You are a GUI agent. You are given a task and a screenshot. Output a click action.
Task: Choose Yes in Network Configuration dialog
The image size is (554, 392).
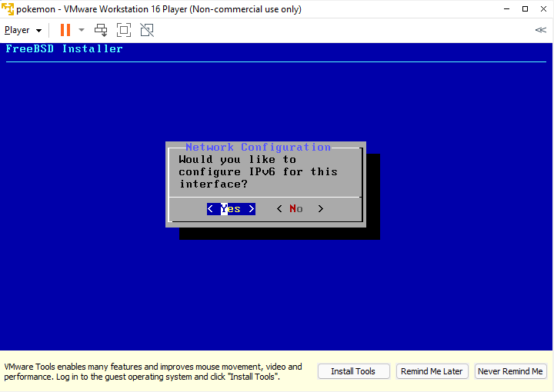tap(231, 209)
